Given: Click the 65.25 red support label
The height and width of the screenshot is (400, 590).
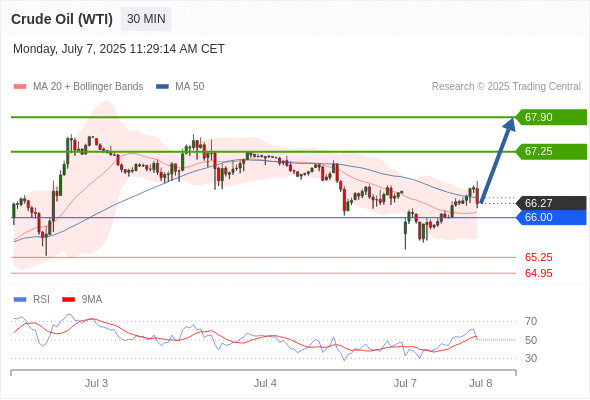Looking at the screenshot, I should pyautogui.click(x=538, y=257).
